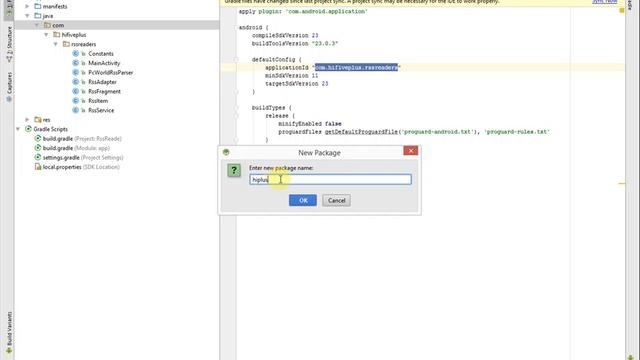Click the Gradle Scripts icon

pos(28,129)
